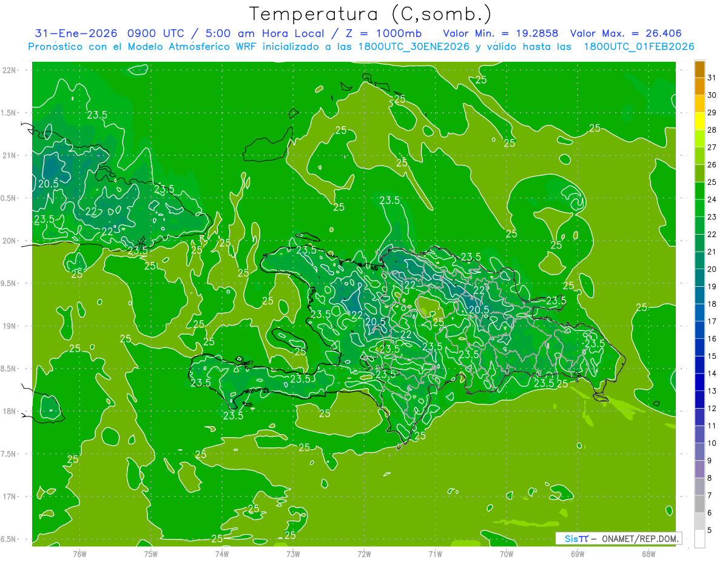
Task: Click the "76W" longitude axis label
Action: coord(79,554)
